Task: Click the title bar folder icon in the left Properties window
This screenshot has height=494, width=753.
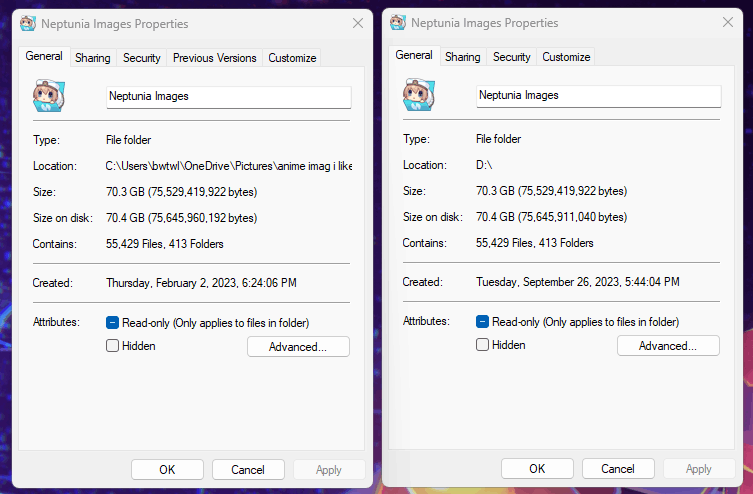Action: [x=28, y=24]
